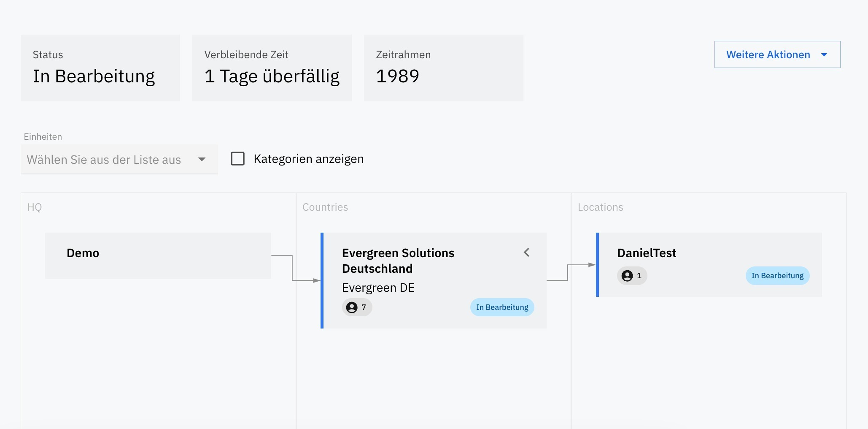This screenshot has height=429, width=868.
Task: Click the Weitere Aktionen button label
Action: point(768,54)
